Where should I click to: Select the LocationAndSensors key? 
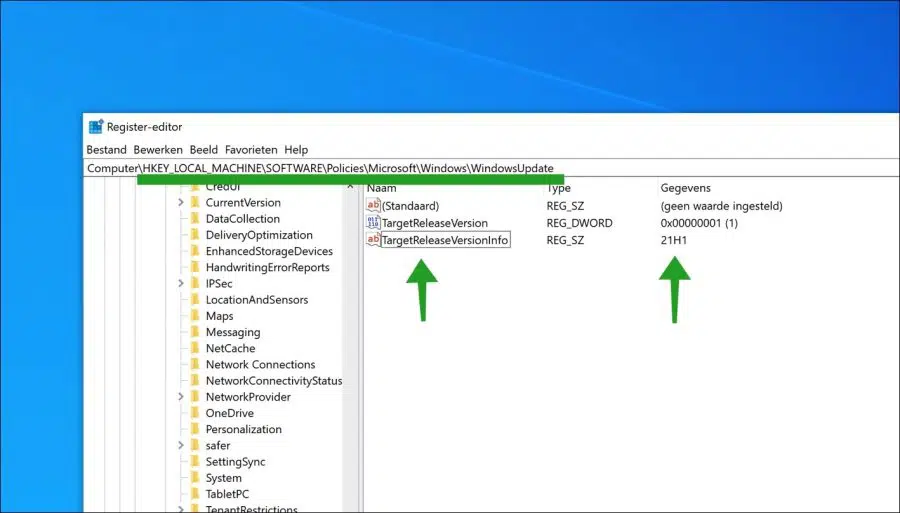(257, 300)
